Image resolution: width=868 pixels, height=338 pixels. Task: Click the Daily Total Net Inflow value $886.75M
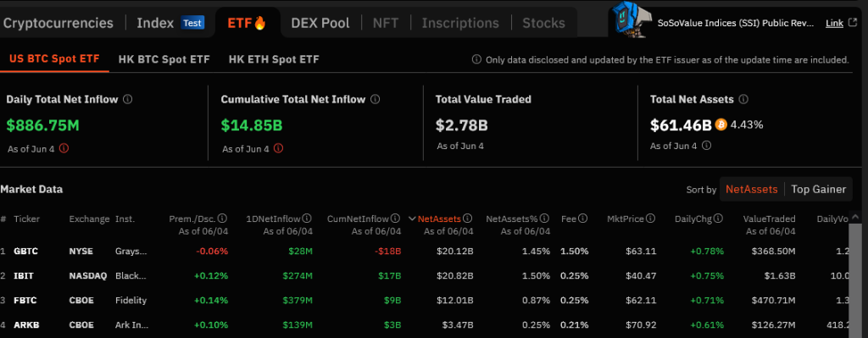pos(42,125)
